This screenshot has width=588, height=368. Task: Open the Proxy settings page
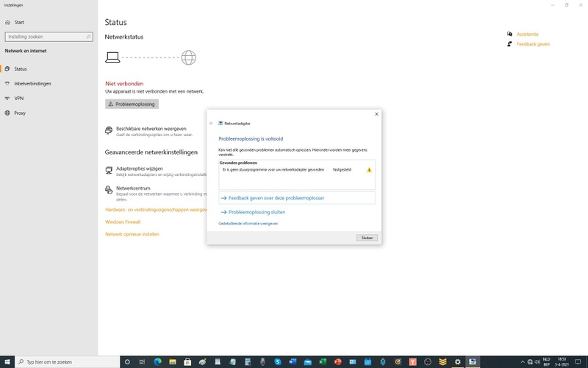[x=49, y=113]
